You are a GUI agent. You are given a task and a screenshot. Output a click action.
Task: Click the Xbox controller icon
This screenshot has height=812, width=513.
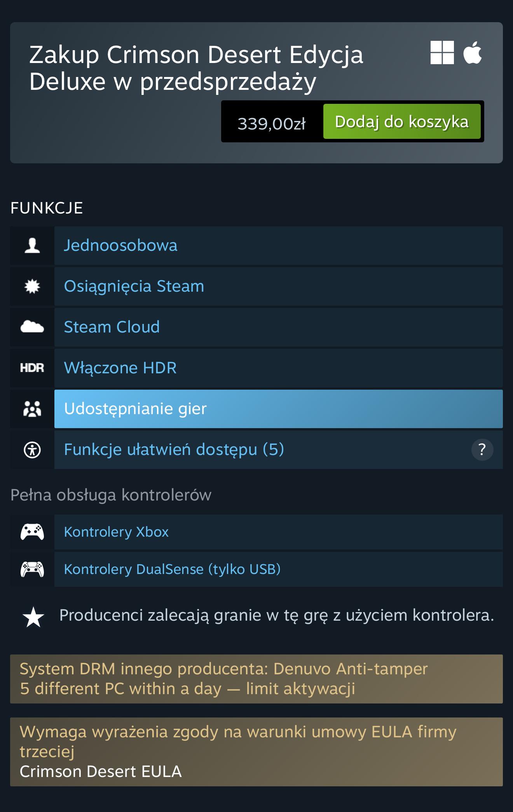(32, 532)
